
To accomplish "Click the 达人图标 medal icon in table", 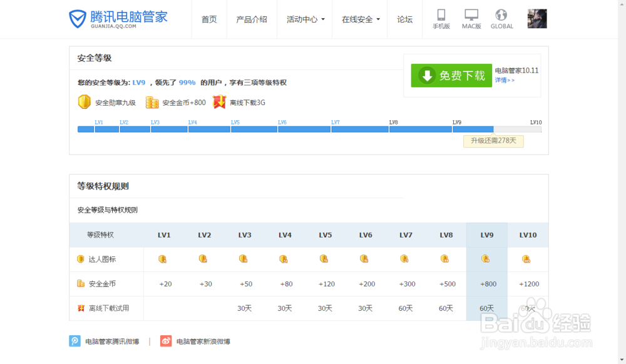I will coord(80,258).
